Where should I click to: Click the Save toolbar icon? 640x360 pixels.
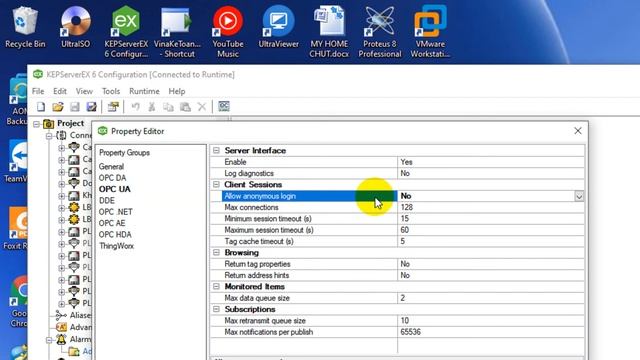pyautogui.click(x=75, y=107)
